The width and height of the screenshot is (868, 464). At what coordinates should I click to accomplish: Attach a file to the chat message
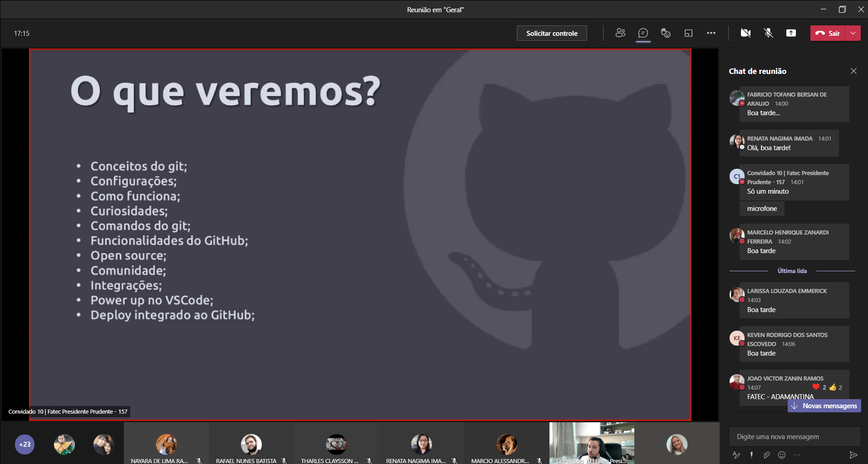pos(766,455)
